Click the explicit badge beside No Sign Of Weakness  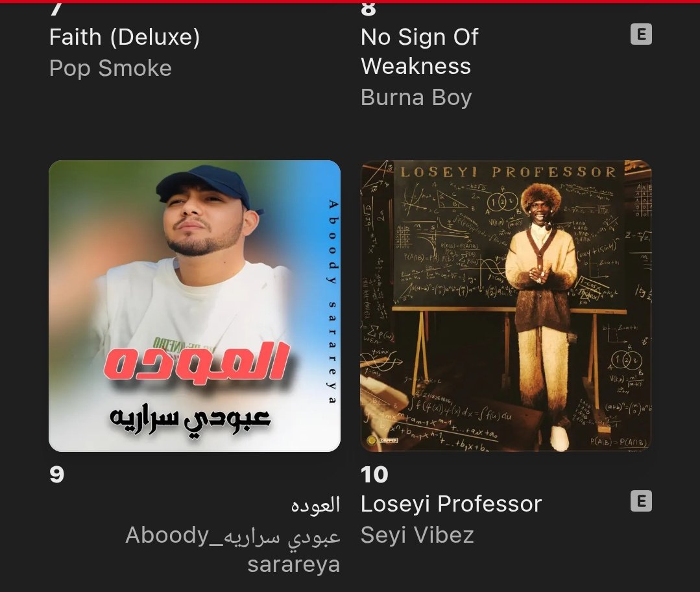tap(641, 34)
